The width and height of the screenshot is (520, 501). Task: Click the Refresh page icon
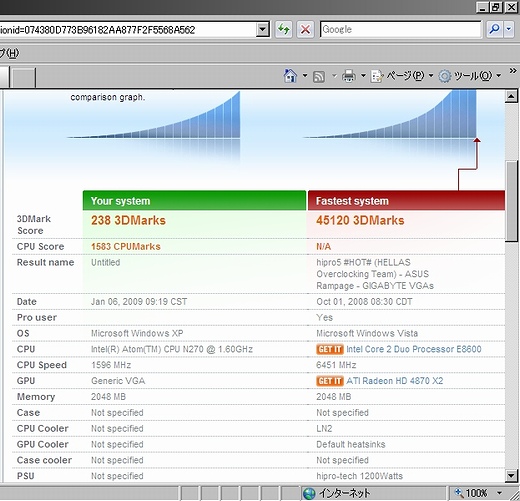(284, 29)
